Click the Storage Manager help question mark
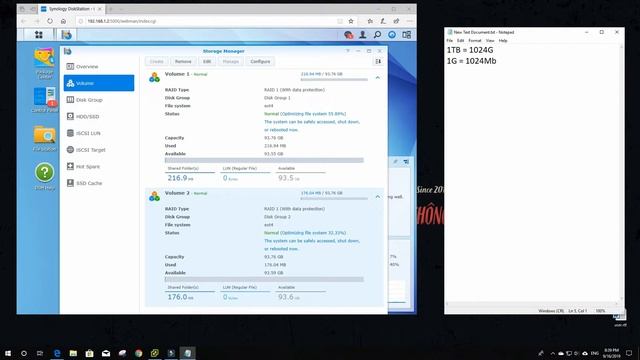 [348, 51]
